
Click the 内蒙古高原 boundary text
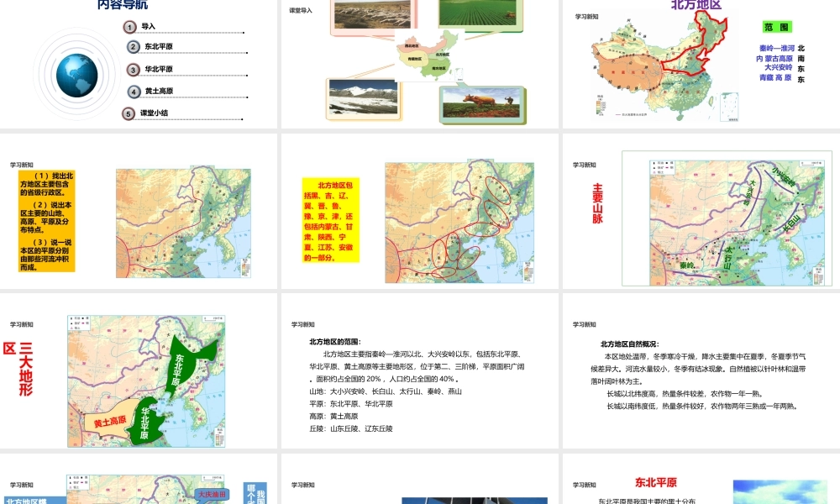774,59
